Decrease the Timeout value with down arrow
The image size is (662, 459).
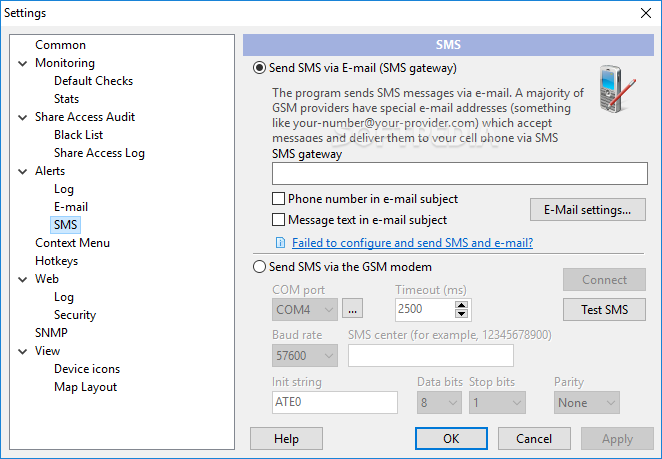point(461,314)
